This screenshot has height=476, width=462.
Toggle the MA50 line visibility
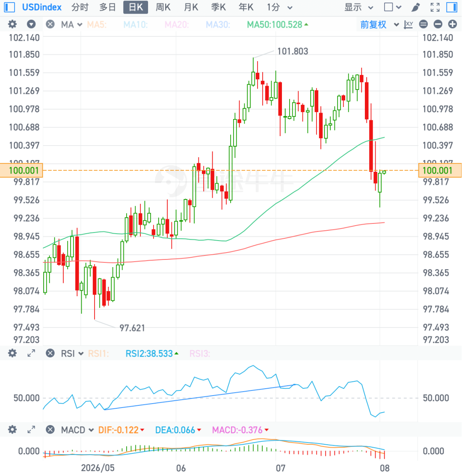click(277, 24)
